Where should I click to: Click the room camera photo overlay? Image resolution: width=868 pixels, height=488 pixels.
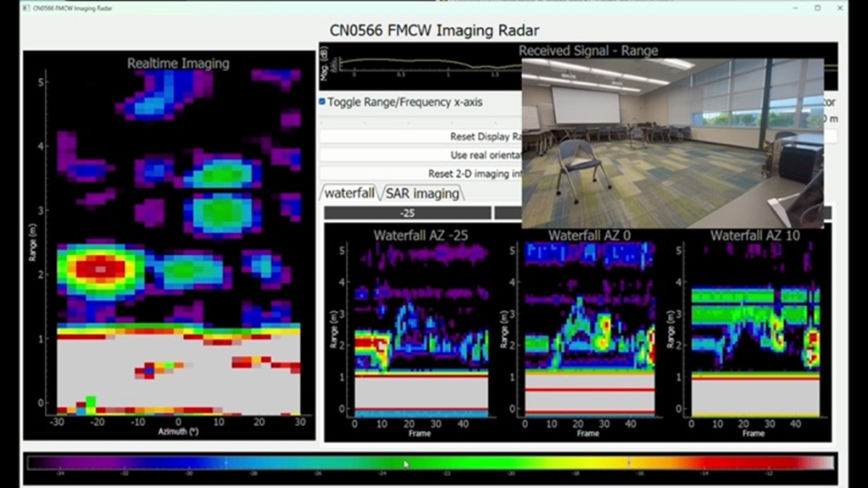pyautogui.click(x=672, y=143)
